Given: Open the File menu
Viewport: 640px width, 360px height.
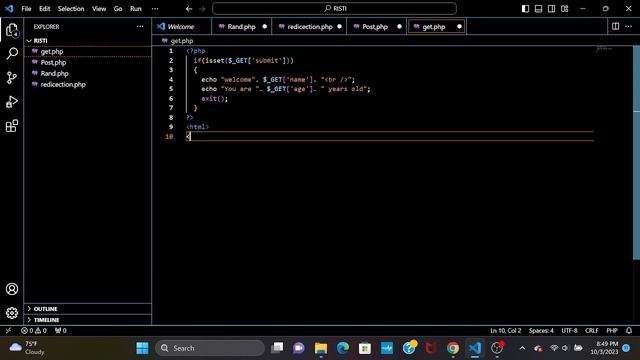Looking at the screenshot, I should (26, 9).
